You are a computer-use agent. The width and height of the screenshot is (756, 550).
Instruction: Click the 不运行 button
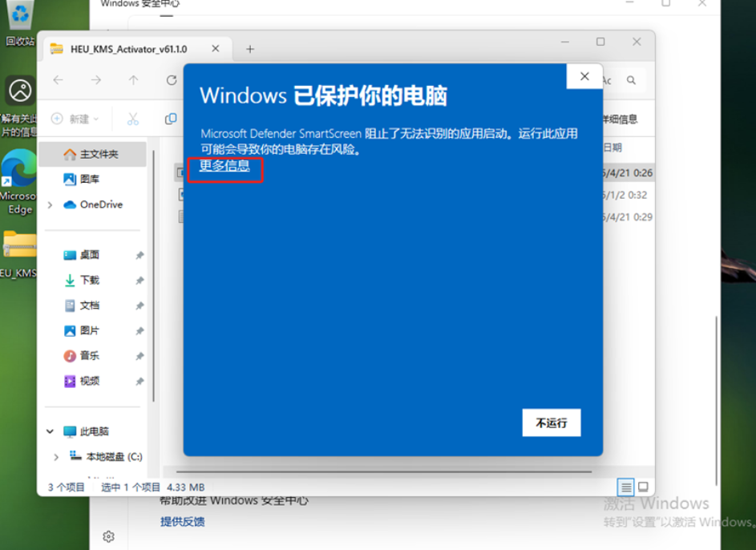pos(551,423)
